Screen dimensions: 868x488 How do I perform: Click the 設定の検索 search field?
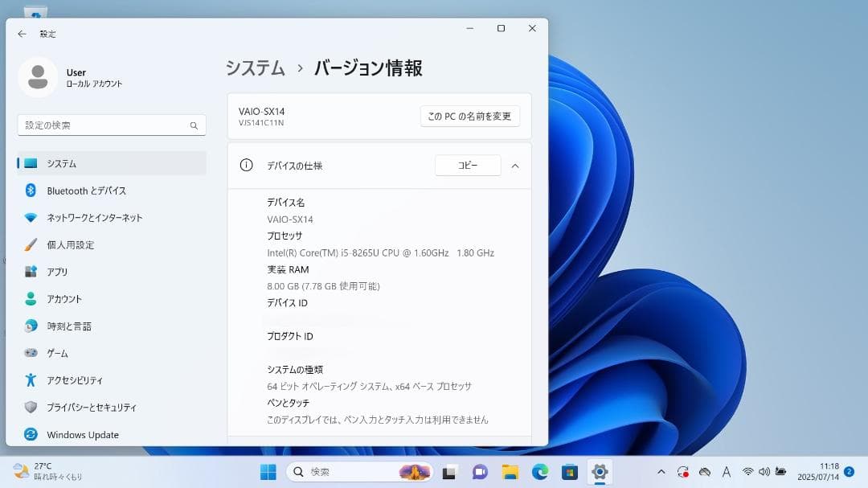coord(111,125)
